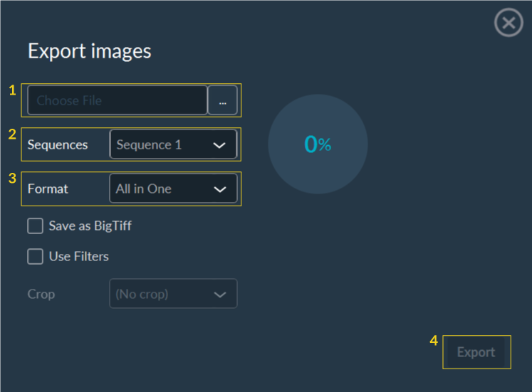Click the Sequences field label

coord(58,144)
